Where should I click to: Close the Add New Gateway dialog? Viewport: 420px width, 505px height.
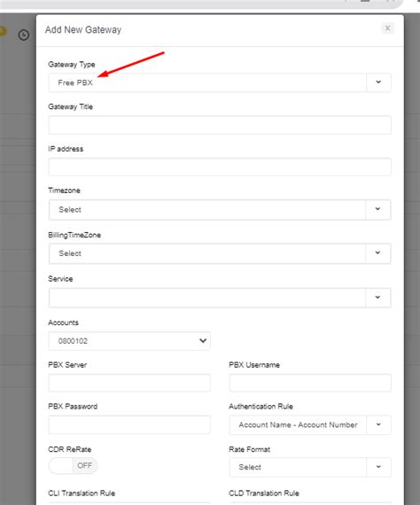coord(387,28)
